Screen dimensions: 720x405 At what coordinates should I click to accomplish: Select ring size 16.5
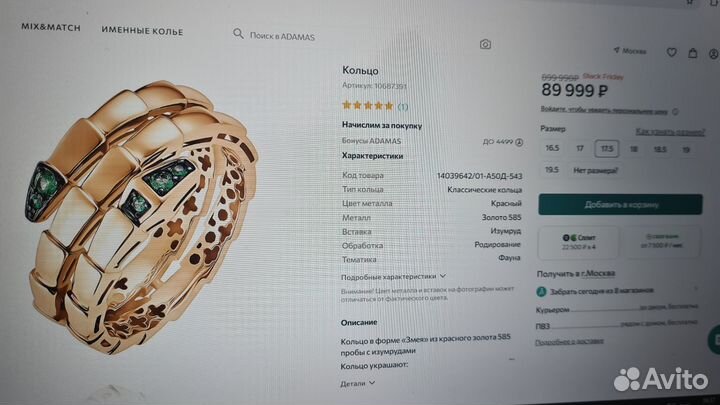[x=552, y=148]
